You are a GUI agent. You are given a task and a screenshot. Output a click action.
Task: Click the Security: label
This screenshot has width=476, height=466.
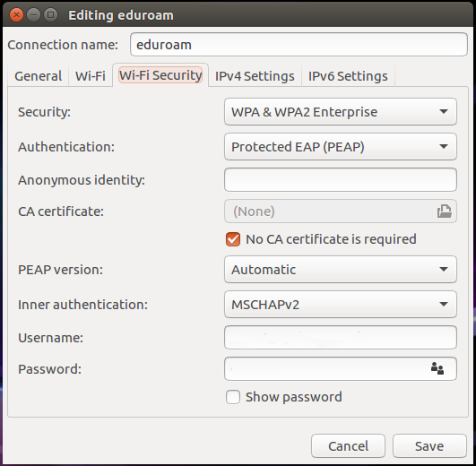tap(44, 112)
